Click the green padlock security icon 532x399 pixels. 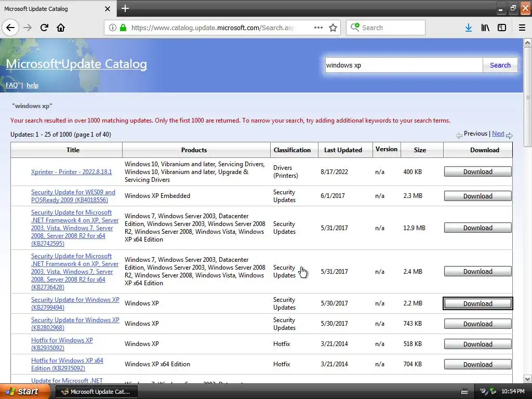coord(123,28)
